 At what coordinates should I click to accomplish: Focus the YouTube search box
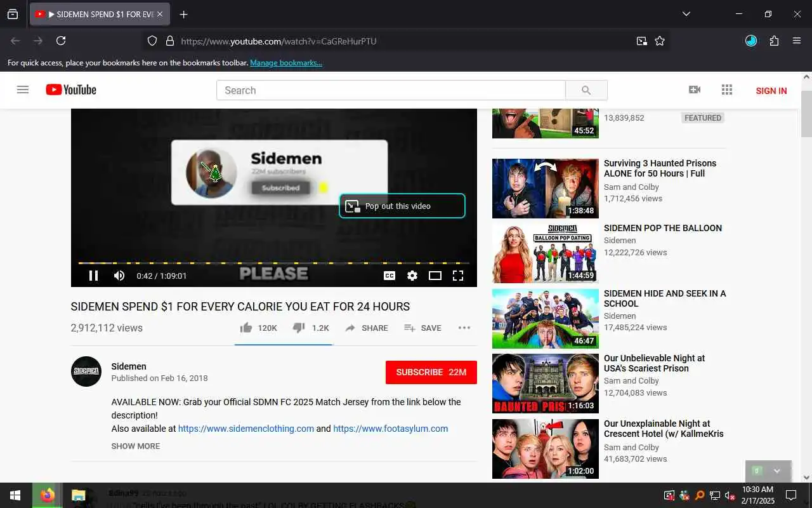pos(391,90)
